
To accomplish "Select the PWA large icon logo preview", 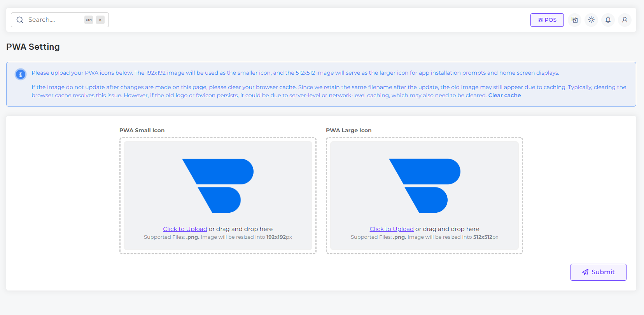I will tap(424, 185).
